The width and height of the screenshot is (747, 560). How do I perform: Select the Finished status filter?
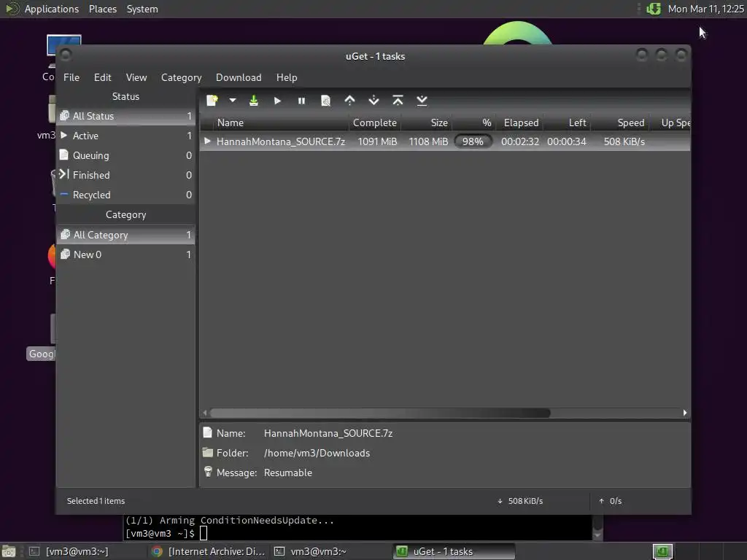pos(125,175)
